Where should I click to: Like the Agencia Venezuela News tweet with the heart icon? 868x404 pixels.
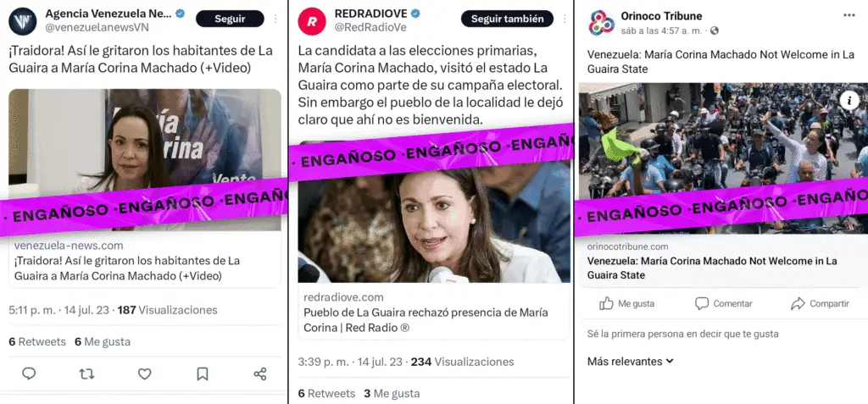144,374
